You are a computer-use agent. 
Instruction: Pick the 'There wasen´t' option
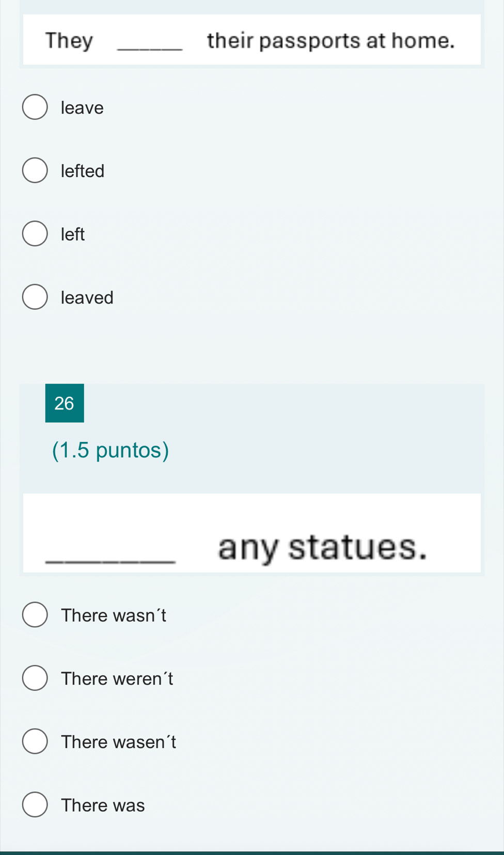35,742
